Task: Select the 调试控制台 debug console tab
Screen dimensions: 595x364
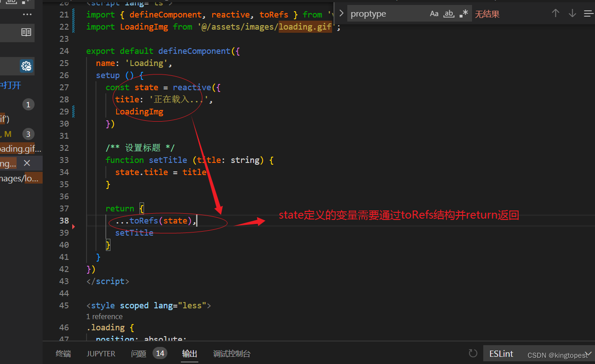Action: (232, 353)
